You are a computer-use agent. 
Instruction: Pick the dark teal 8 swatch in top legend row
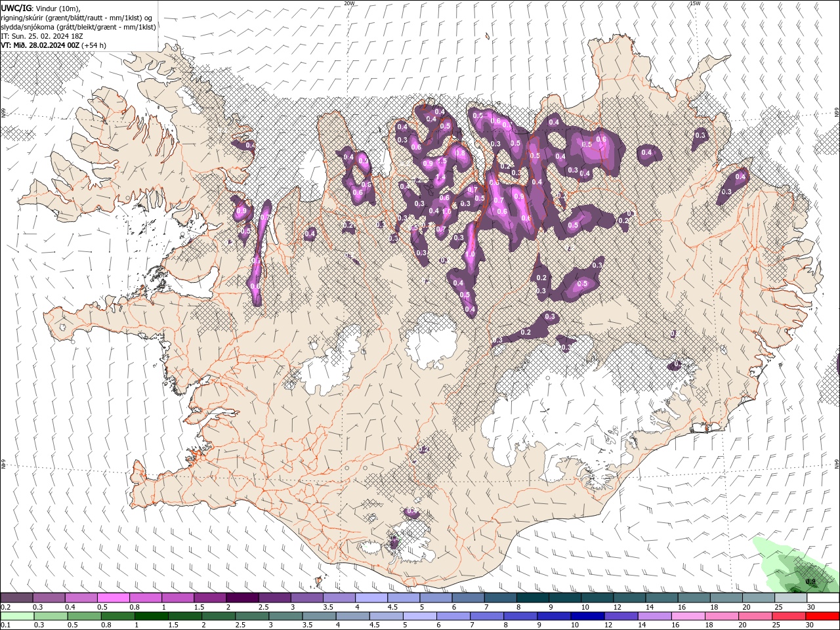(x=532, y=598)
